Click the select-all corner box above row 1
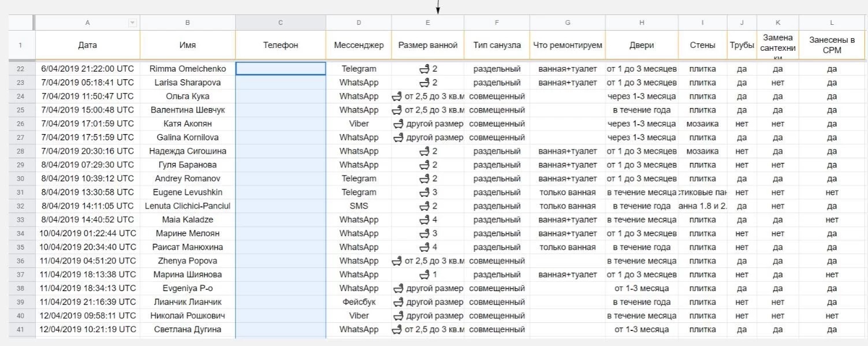Viewport: 868px width, 346px height. point(21,23)
